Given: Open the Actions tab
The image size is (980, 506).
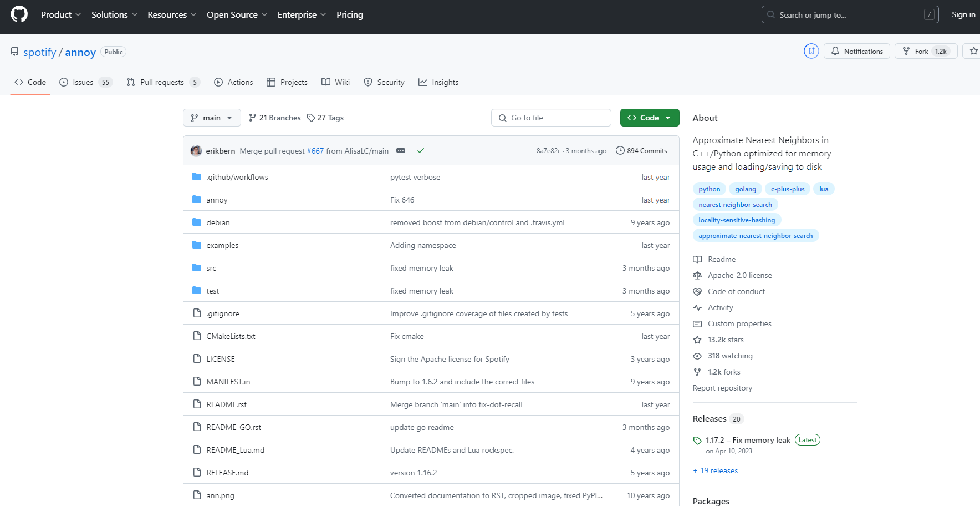Looking at the screenshot, I should coord(233,82).
